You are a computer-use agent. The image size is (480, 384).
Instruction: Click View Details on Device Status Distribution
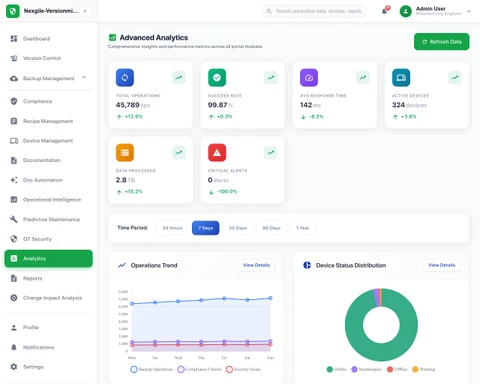pyautogui.click(x=442, y=265)
